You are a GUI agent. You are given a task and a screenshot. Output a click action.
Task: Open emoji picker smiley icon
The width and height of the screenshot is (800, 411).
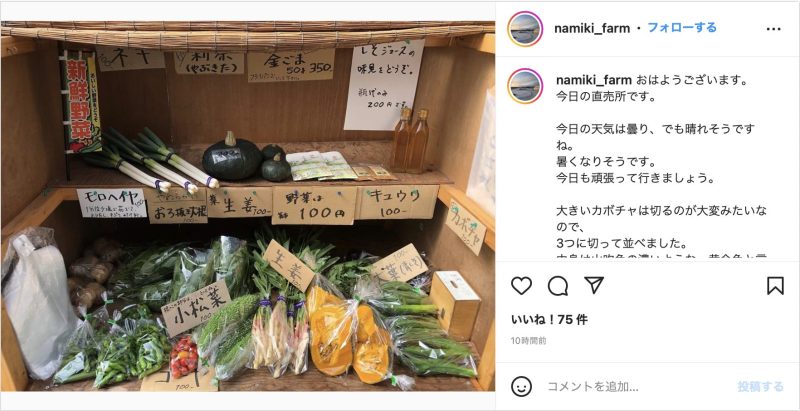click(521, 387)
